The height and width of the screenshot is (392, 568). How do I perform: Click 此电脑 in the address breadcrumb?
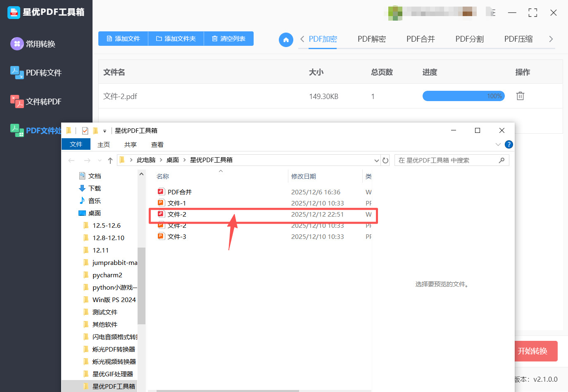[x=146, y=160]
